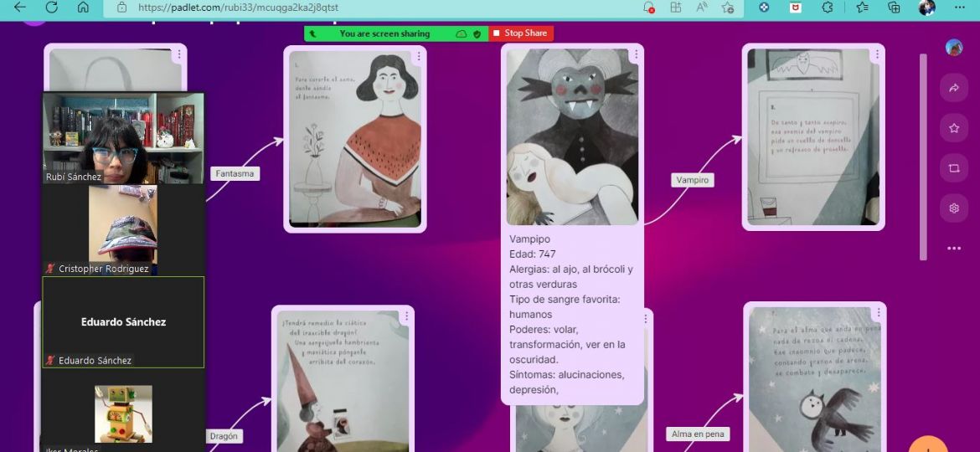Click the Vampiro connector label

693,180
